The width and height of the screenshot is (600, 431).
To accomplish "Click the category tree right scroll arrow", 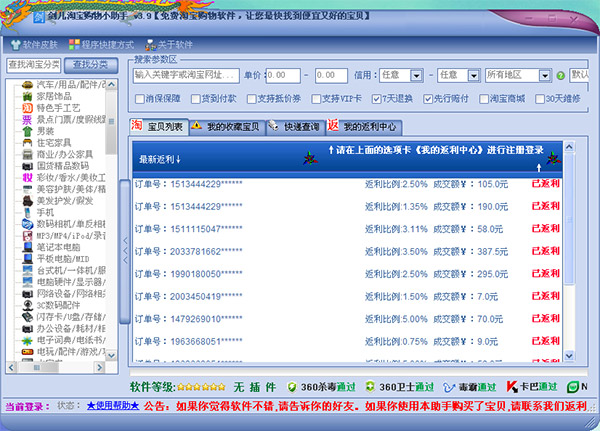I will point(99,367).
